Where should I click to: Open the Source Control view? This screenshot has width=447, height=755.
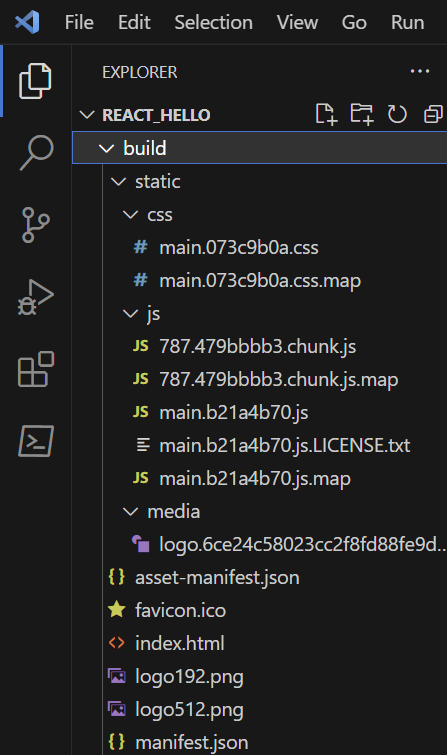pos(35,224)
